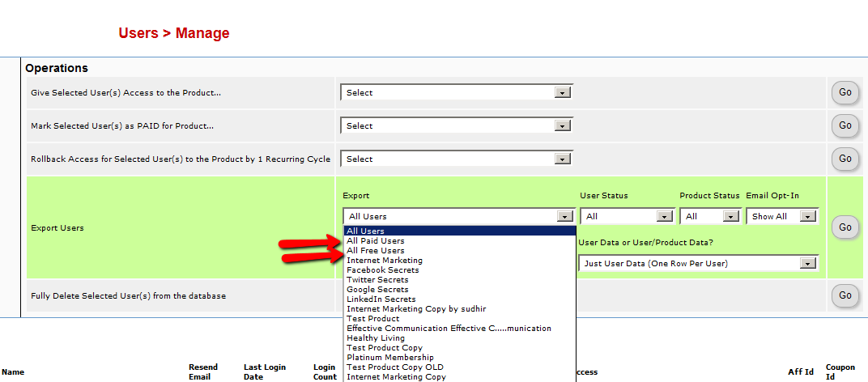Viewport: 868px width, 382px height.
Task: Open the Email Opt-In Show All dropdown
Action: (782, 216)
